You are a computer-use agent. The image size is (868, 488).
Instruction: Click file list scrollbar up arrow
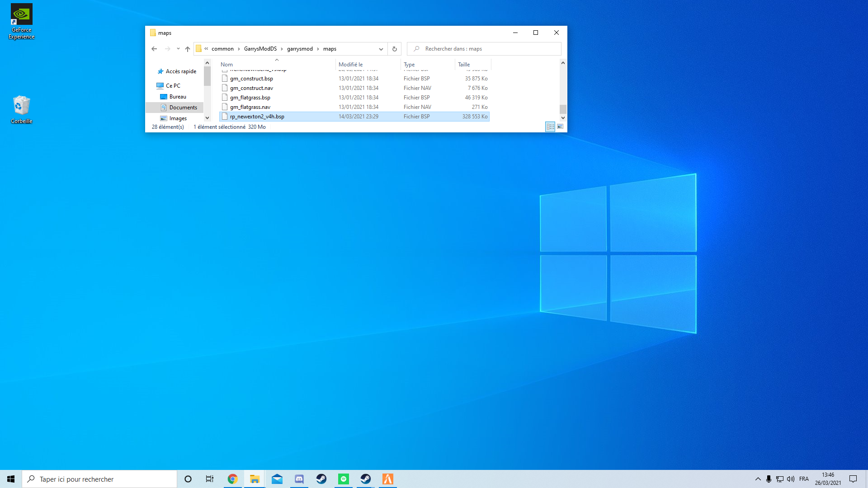[563, 63]
